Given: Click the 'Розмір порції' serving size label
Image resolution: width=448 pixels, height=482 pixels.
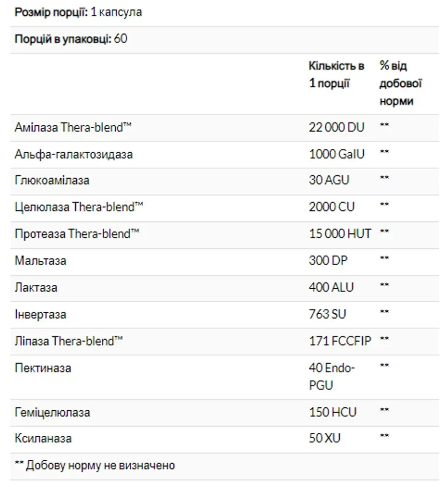Looking at the screenshot, I should (51, 13).
